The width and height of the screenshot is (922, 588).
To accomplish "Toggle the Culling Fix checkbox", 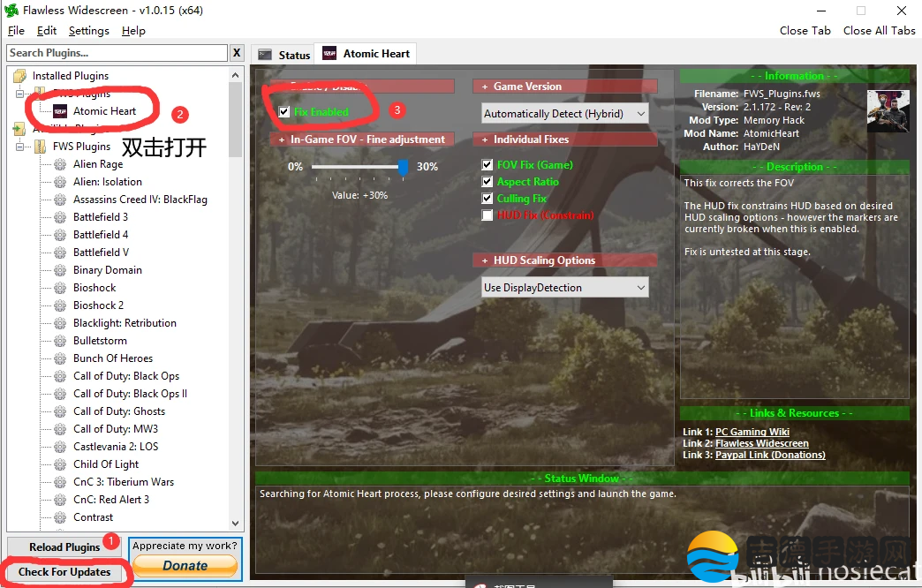I will tap(487, 198).
